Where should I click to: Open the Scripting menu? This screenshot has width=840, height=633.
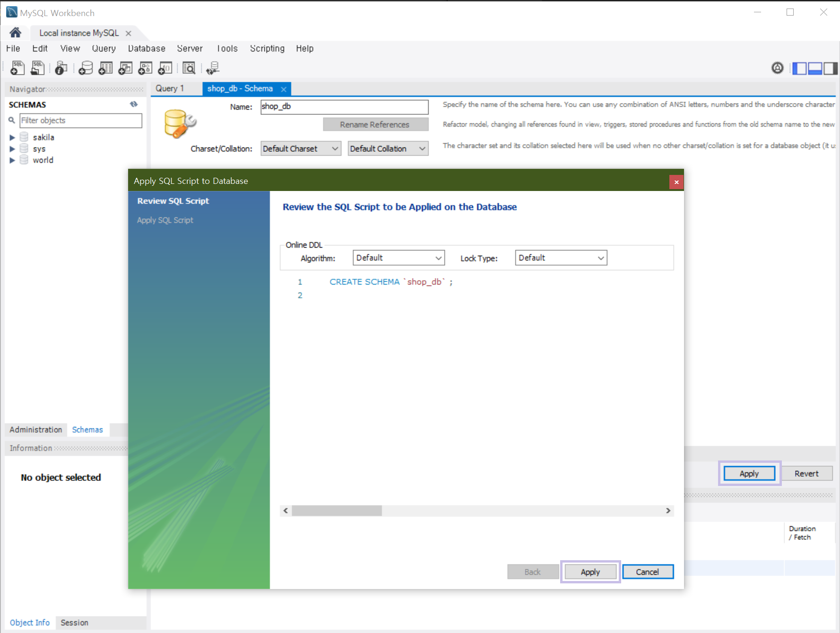click(x=267, y=48)
